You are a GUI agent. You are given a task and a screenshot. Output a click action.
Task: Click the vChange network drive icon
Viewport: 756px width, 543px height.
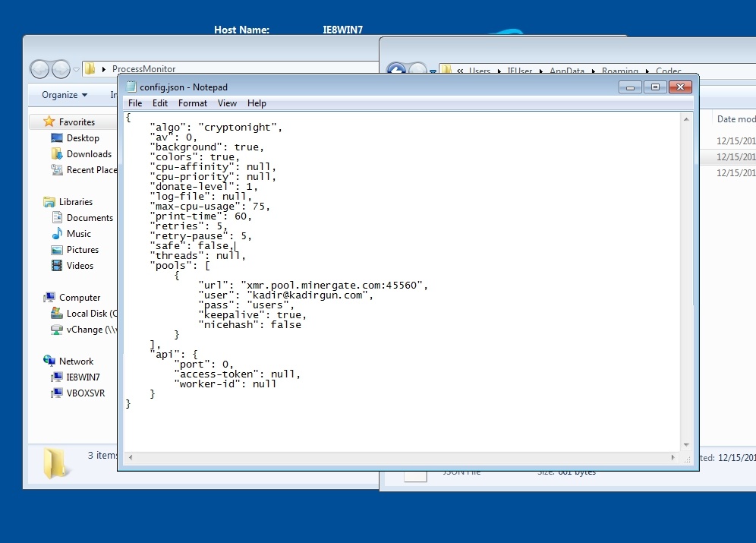point(57,330)
